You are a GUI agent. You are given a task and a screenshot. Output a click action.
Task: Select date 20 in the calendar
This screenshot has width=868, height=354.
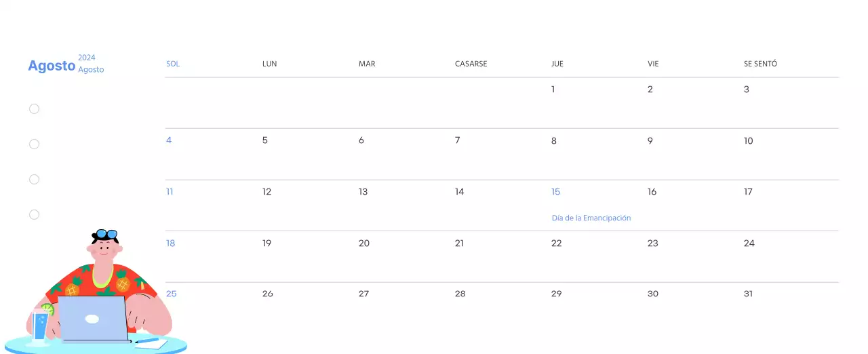point(364,243)
